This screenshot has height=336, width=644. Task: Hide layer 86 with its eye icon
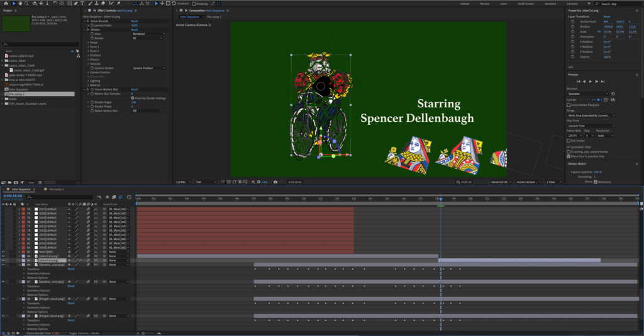(x=3, y=265)
